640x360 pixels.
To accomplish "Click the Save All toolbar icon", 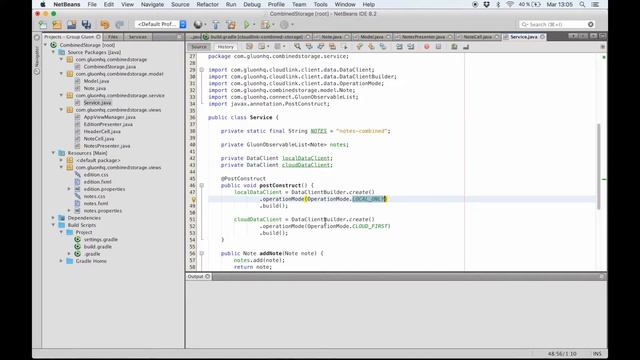I will pos(86,24).
